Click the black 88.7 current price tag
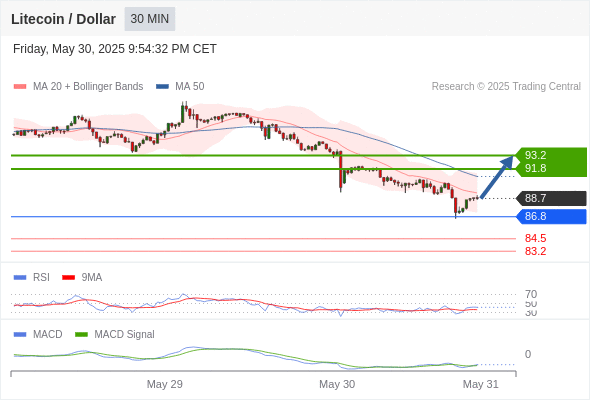 tap(551, 198)
